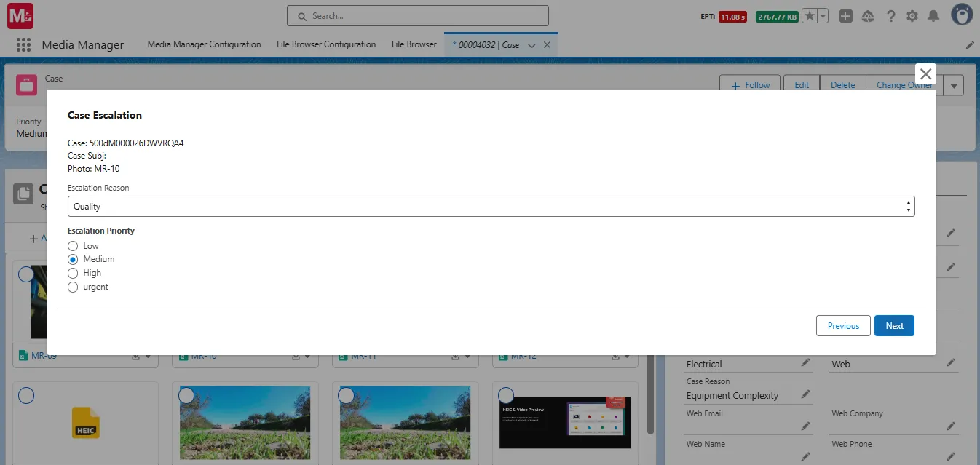Tick the selection circle on the HEIC card
This screenshot has width=980, height=465.
pos(26,395)
